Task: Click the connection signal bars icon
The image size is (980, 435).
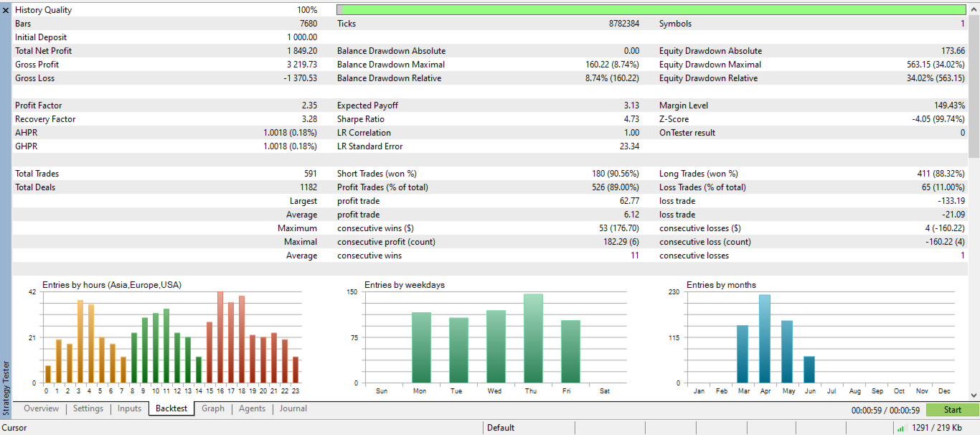Action: [x=900, y=429]
